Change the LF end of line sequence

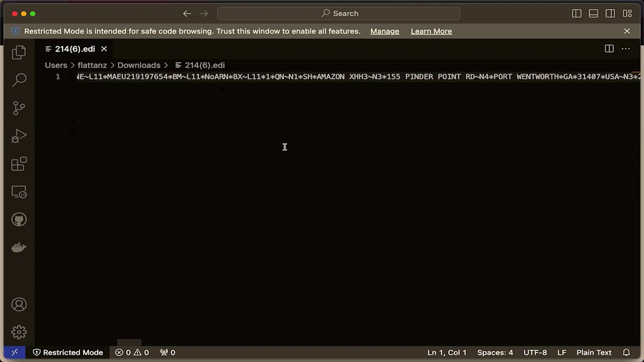tap(562, 352)
